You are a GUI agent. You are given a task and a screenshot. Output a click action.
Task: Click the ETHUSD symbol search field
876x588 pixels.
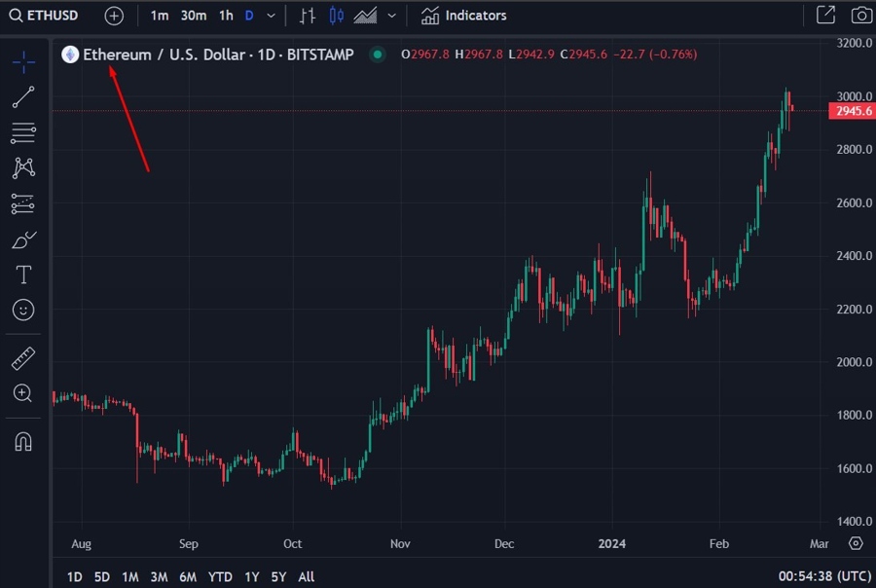click(51, 16)
